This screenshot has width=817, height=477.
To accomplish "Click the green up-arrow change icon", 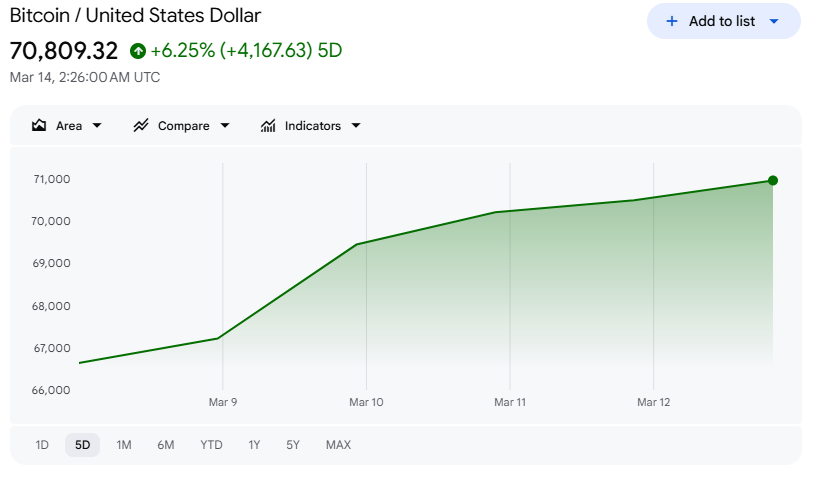I will [x=138, y=51].
